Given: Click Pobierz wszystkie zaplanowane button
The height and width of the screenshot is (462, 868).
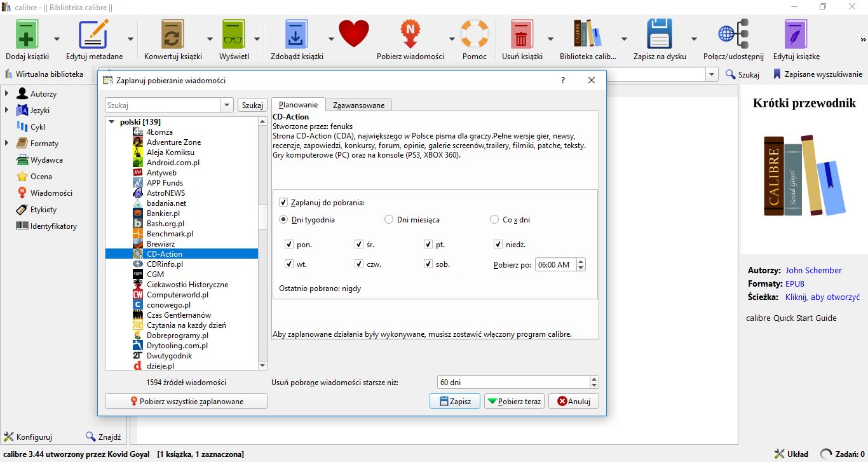Looking at the screenshot, I should pyautogui.click(x=186, y=402).
